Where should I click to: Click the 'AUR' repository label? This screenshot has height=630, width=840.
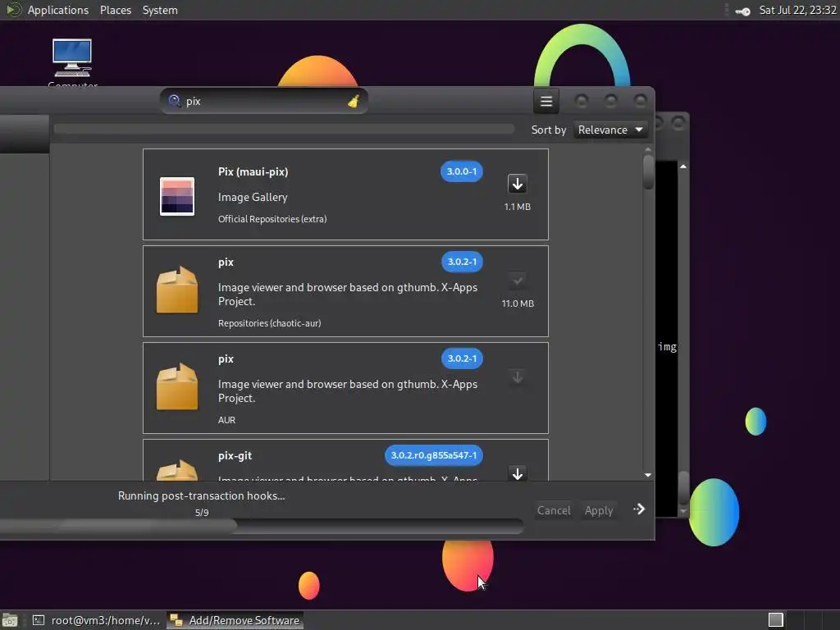coord(226,420)
